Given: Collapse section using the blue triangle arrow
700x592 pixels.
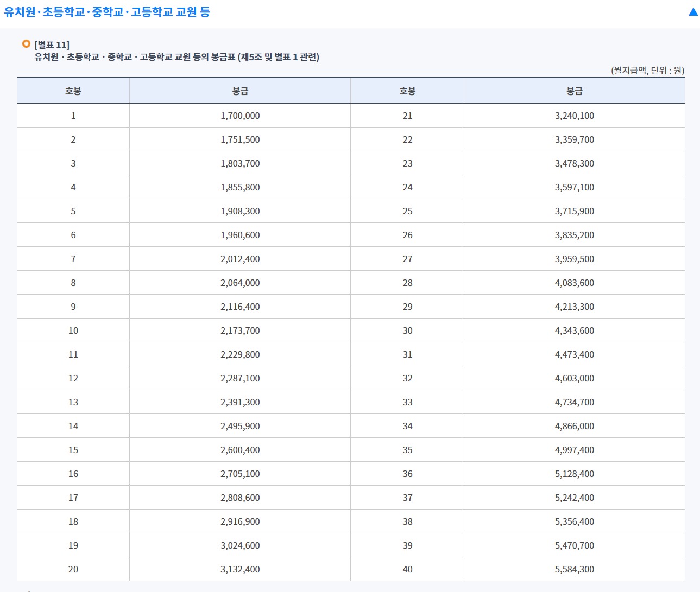Looking at the screenshot, I should coord(693,12).
